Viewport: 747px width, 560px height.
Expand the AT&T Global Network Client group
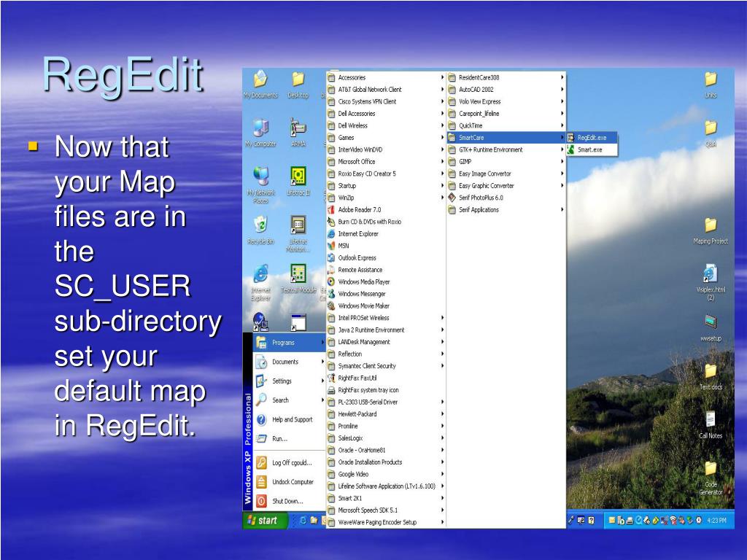[x=386, y=90]
